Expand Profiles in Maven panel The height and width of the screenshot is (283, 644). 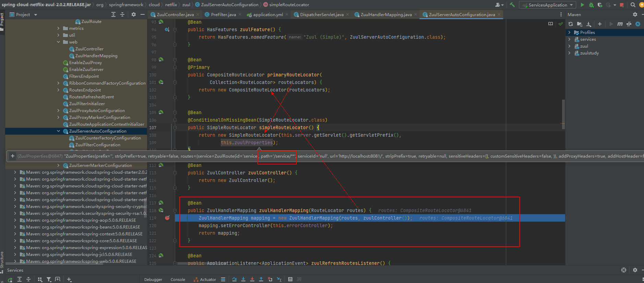coord(570,33)
